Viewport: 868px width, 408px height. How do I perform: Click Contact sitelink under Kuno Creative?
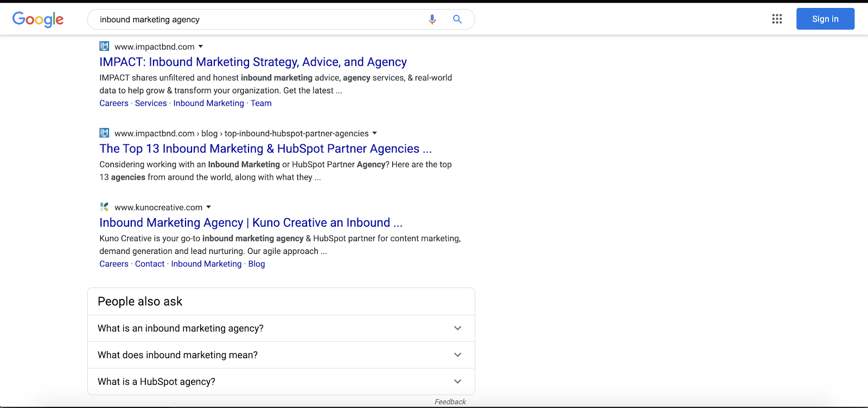tap(150, 264)
